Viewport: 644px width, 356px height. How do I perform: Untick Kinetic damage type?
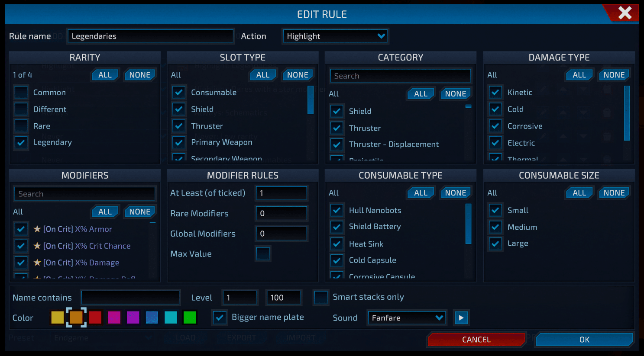[x=495, y=92]
